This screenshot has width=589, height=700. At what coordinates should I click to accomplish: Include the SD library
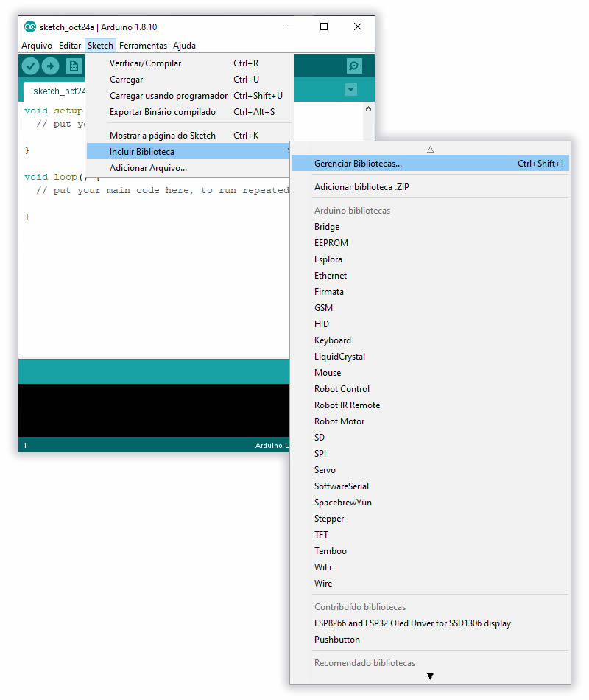[430, 438]
